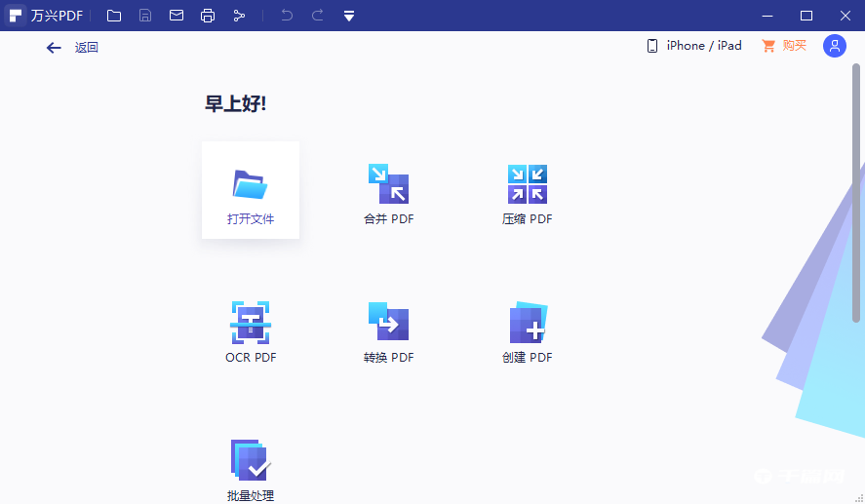Open the iPhone / iPad link
The image size is (865, 504).
[693, 46]
